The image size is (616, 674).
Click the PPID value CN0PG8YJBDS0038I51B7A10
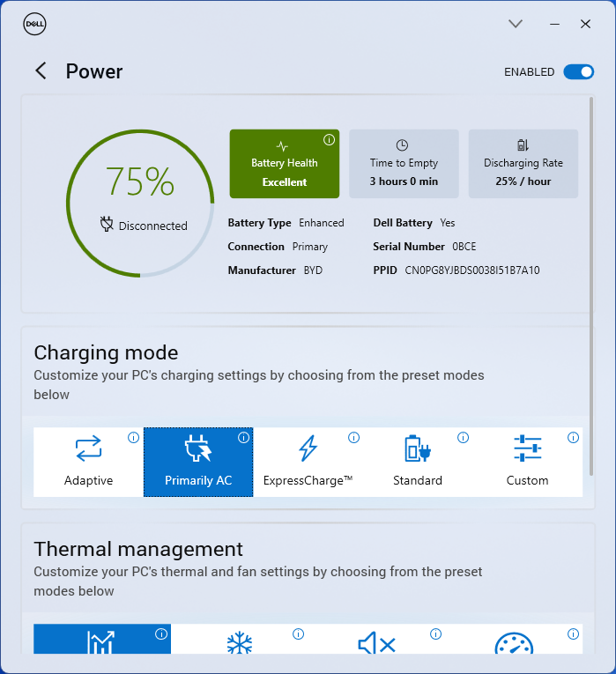(472, 270)
